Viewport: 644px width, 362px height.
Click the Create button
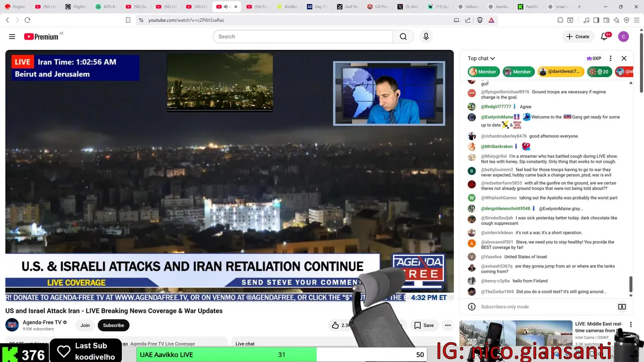[x=578, y=37]
